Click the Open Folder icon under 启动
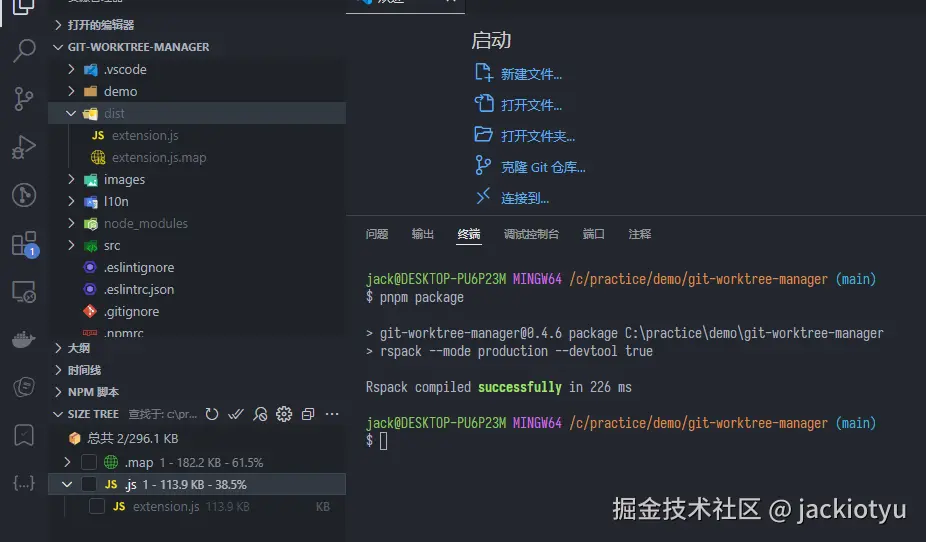The width and height of the screenshot is (926, 542). pos(483,134)
